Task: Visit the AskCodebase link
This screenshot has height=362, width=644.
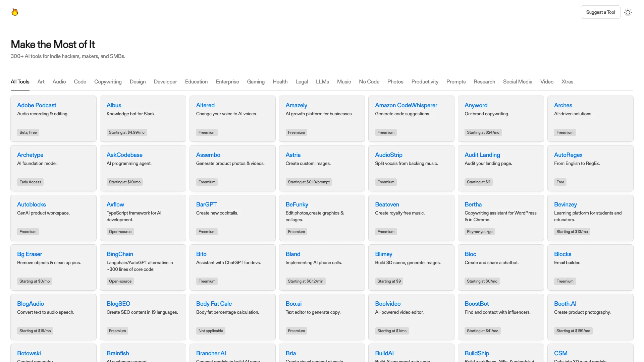Action: tap(124, 155)
